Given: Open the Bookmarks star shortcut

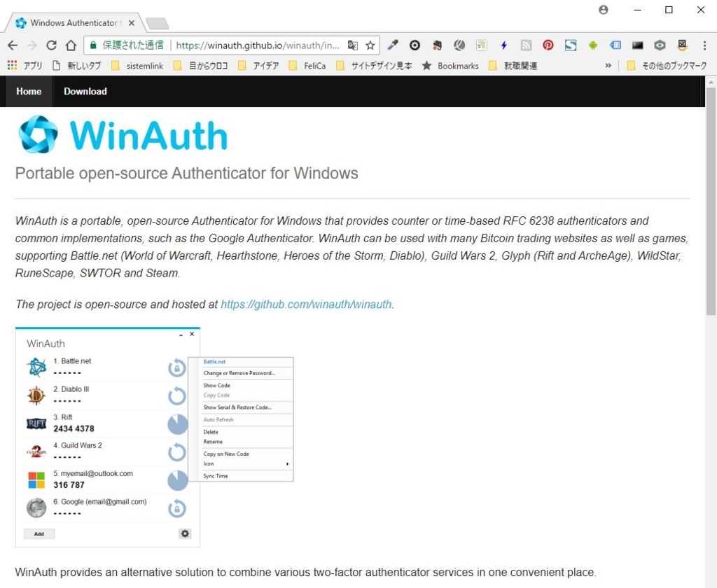Looking at the screenshot, I should pyautogui.click(x=450, y=66).
